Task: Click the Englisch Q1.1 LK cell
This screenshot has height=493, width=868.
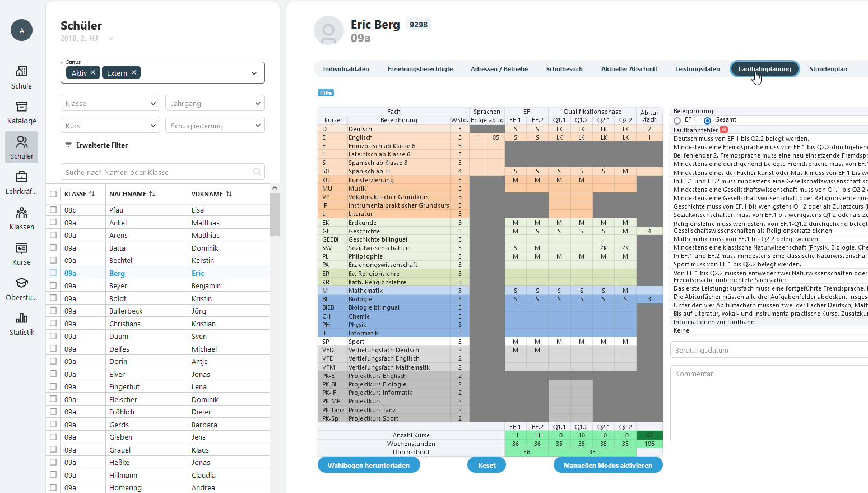Action: (559, 137)
